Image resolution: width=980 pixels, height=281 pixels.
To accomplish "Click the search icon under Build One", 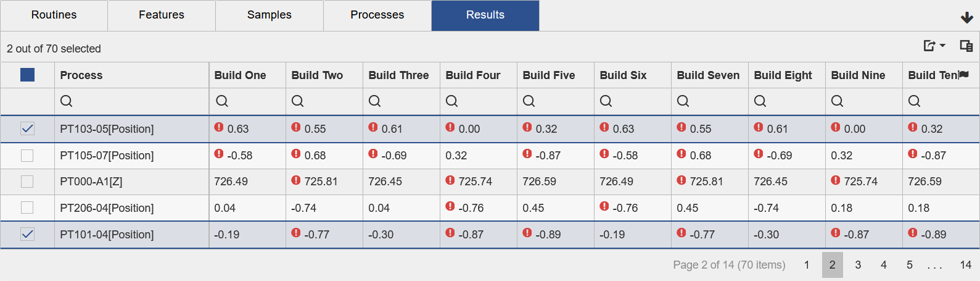I will (222, 101).
